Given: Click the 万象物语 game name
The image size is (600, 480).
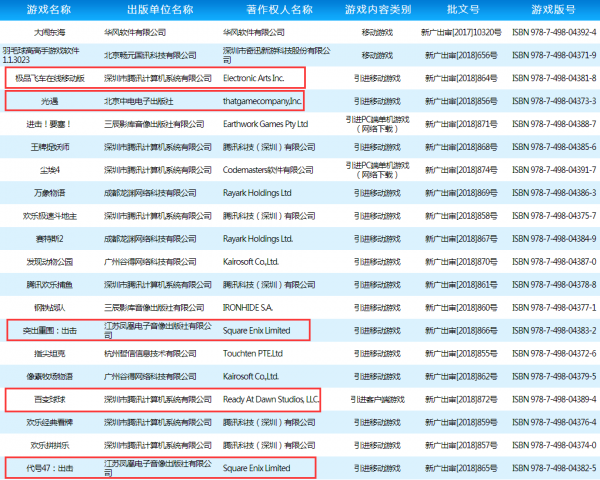Looking at the screenshot, I should (50, 193).
